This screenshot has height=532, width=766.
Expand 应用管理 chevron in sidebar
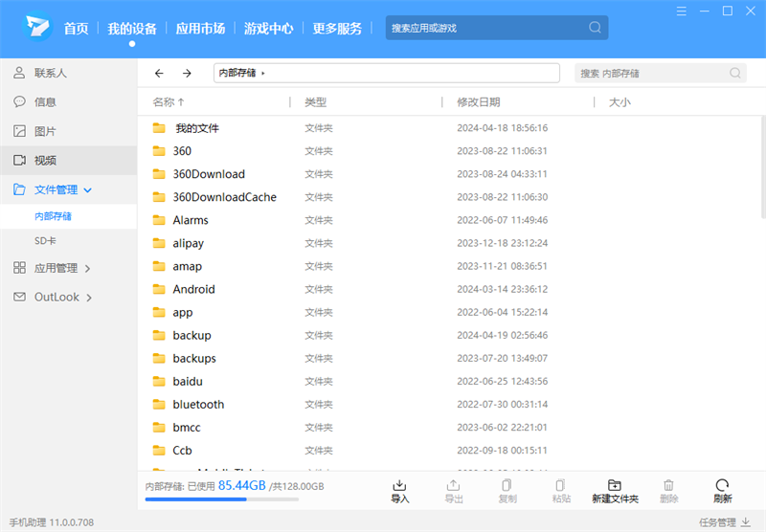tap(87, 269)
